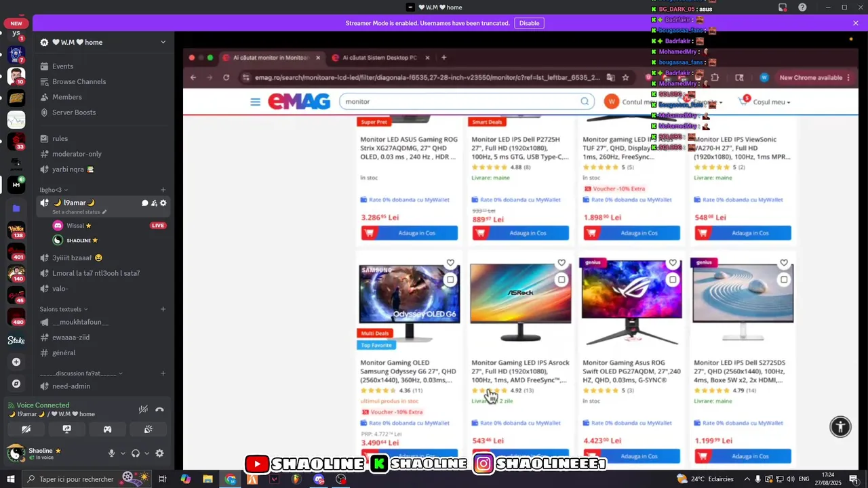
Task: Open the Share Your Screen button
Action: (x=66, y=429)
